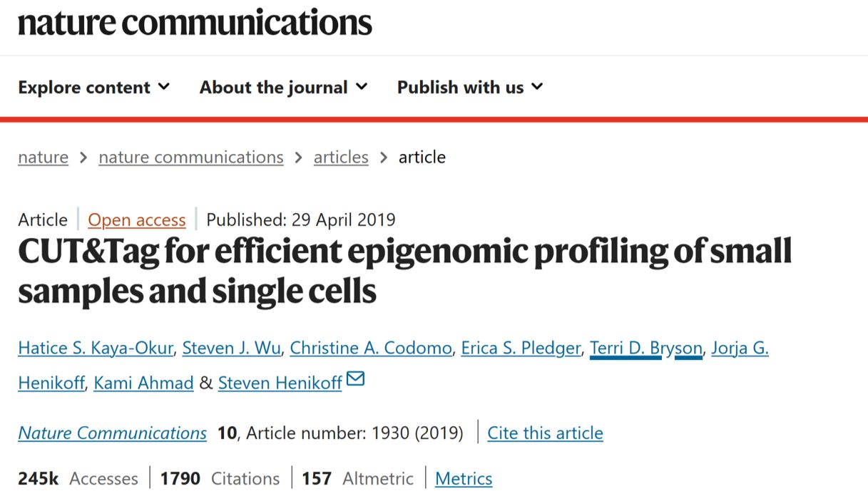Click corresponding author Steven Henikoff
The height and width of the screenshot is (496, 868).
(x=280, y=383)
